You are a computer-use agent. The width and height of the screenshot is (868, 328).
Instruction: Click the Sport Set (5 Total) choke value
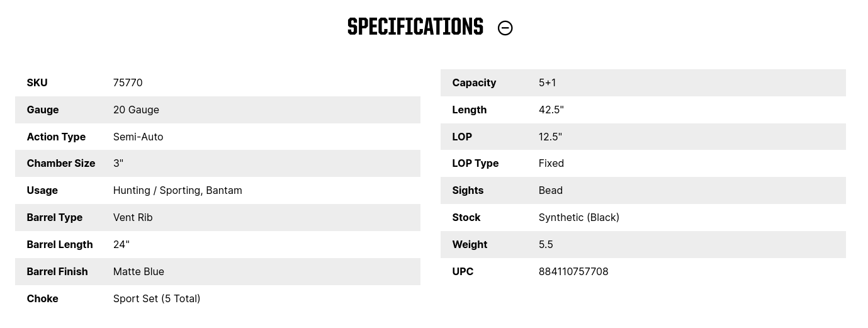coord(157,298)
